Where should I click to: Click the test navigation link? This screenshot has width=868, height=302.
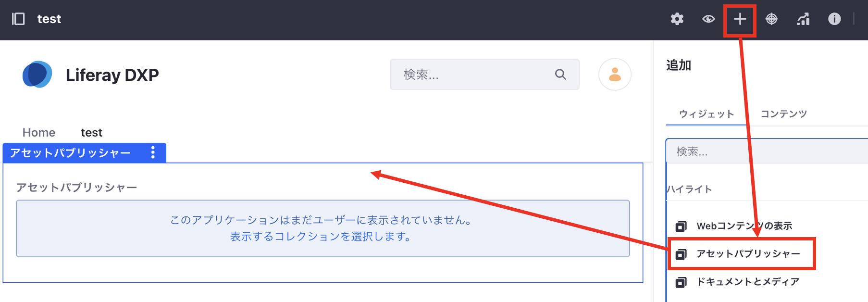[x=91, y=132]
